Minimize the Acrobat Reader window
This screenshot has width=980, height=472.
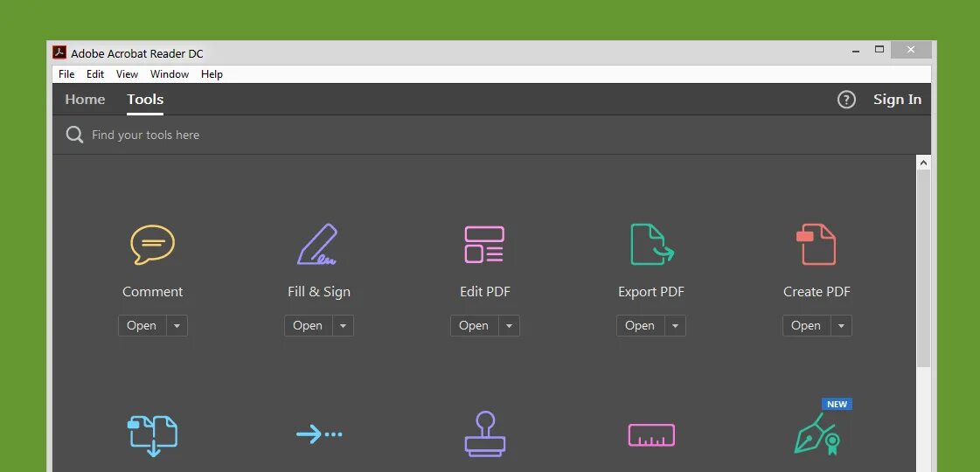tap(856, 50)
